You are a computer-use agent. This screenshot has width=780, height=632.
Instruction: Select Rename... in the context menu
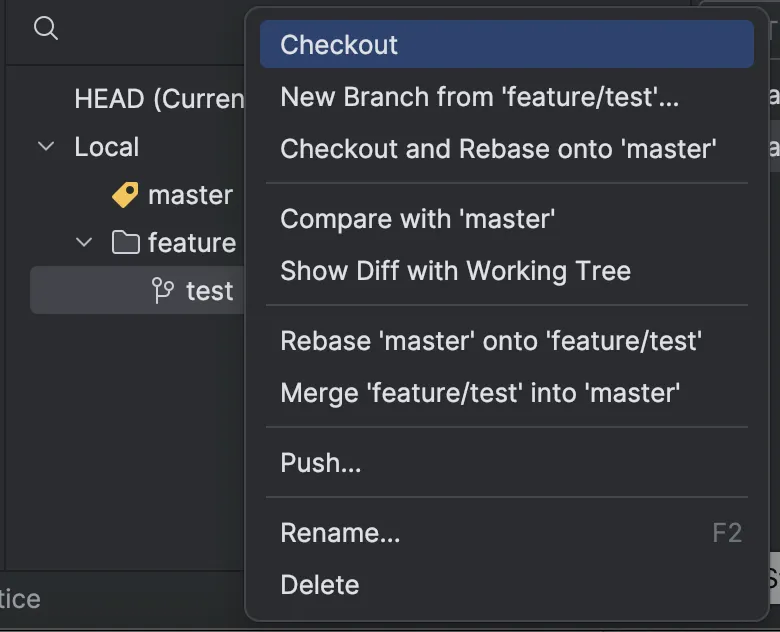(x=340, y=533)
